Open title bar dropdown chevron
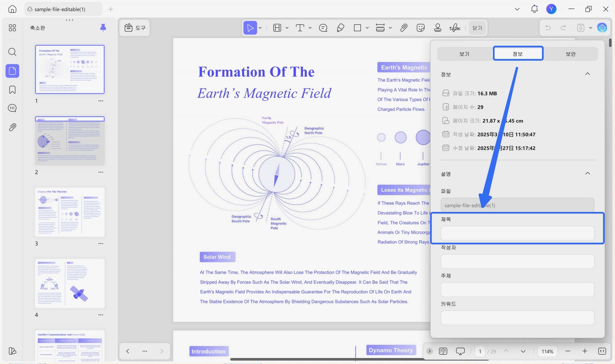This screenshot has height=364, width=615. pos(517,9)
